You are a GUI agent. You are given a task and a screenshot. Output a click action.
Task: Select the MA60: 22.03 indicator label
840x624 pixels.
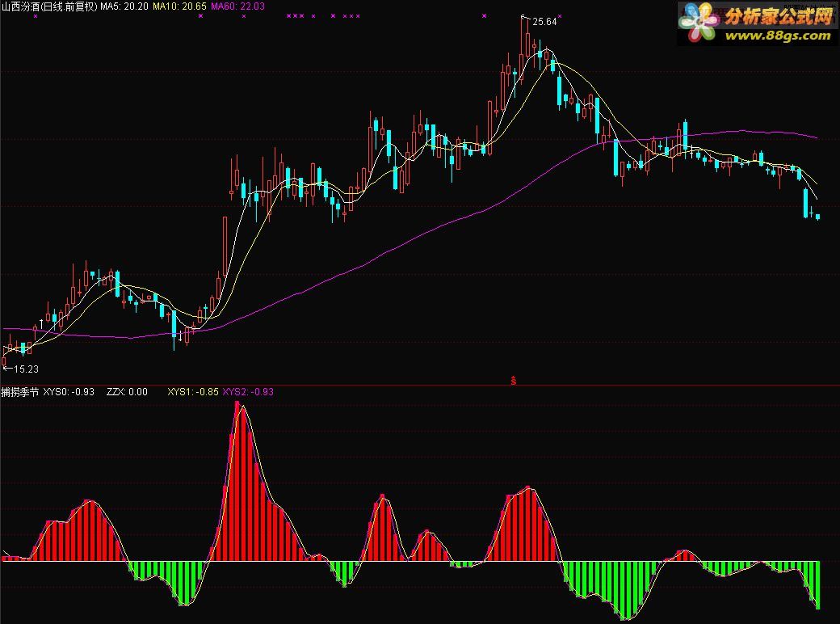(x=237, y=6)
